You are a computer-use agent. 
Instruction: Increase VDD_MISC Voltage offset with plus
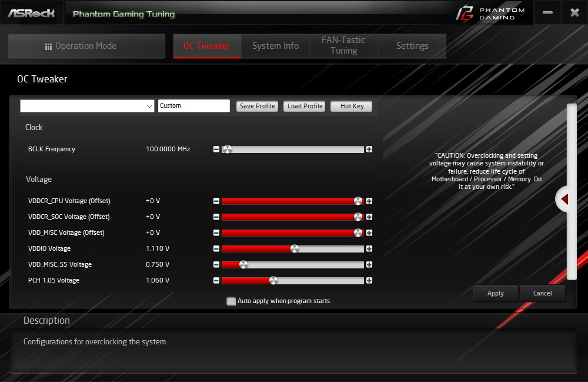pos(369,233)
